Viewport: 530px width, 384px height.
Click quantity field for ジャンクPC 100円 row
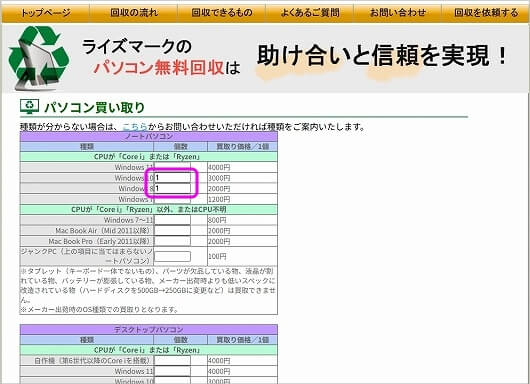pyautogui.click(x=172, y=256)
